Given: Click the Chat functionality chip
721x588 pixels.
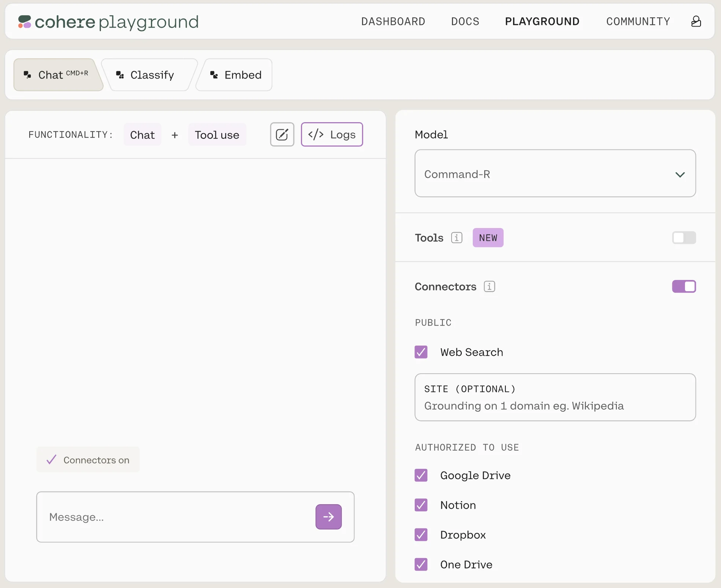Looking at the screenshot, I should tap(142, 135).
